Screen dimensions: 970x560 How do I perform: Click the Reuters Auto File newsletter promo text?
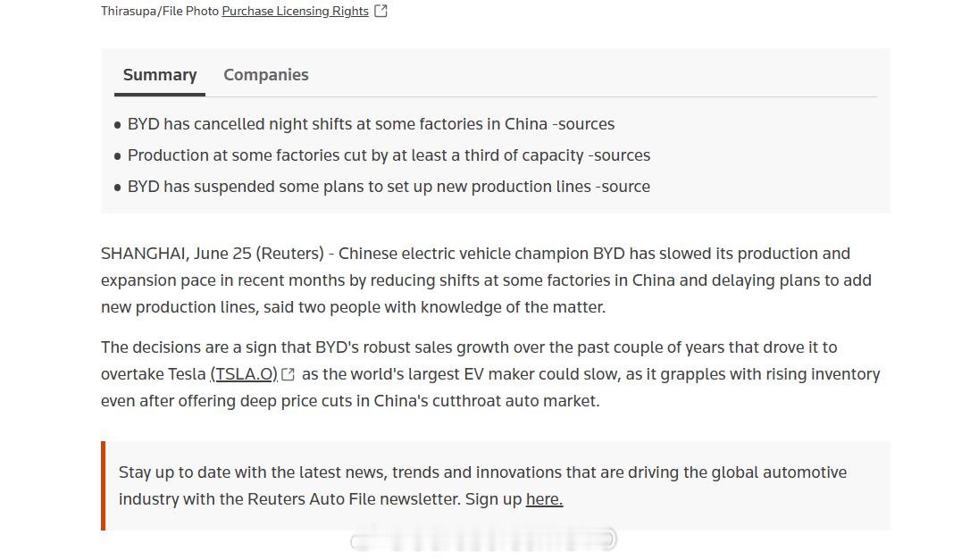pyautogui.click(x=482, y=486)
